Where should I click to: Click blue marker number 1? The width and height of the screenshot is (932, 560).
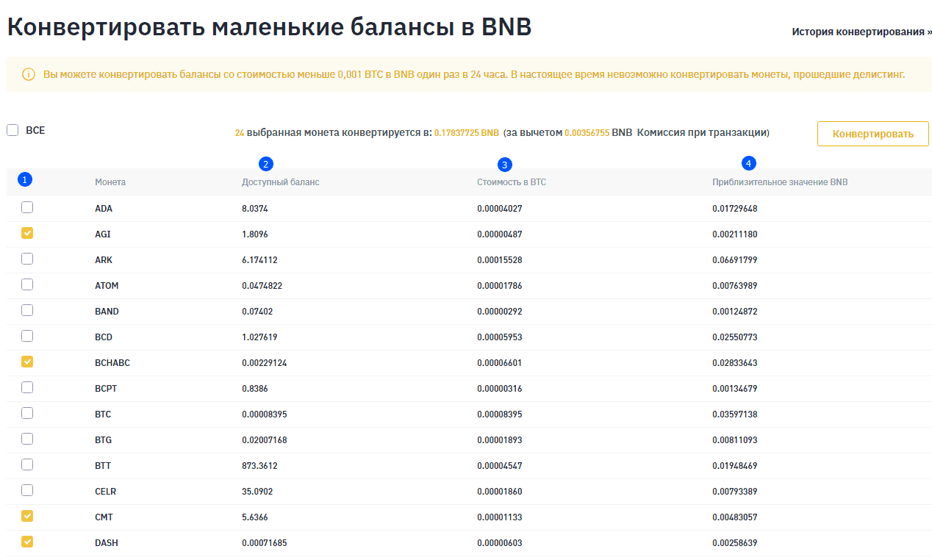25,179
